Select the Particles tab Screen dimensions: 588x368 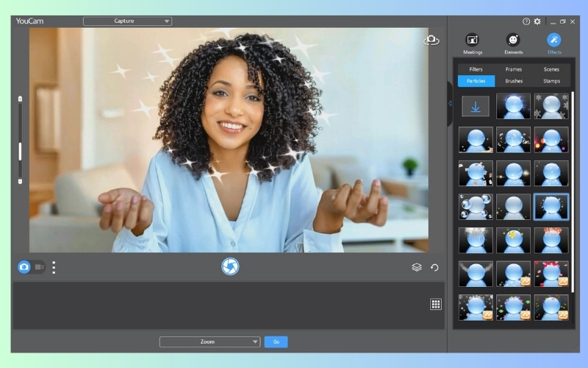click(x=476, y=81)
